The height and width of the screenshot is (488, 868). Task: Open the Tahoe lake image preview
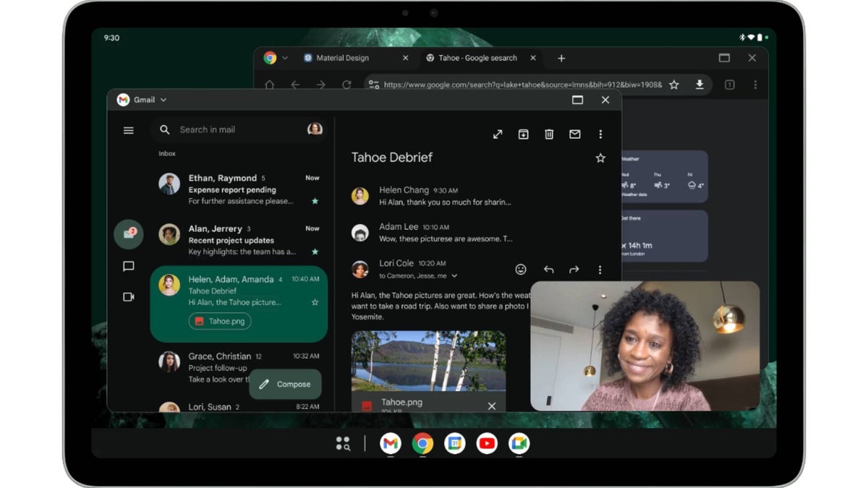[428, 361]
